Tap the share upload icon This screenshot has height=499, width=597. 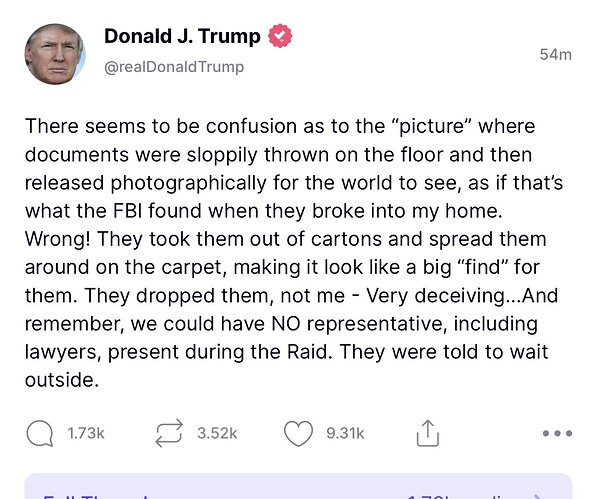(x=428, y=433)
